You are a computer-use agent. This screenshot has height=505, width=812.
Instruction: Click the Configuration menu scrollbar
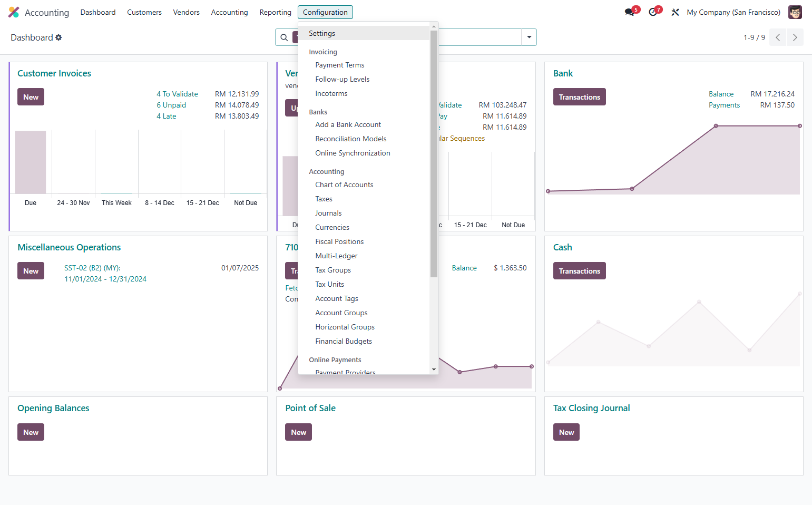[434, 153]
